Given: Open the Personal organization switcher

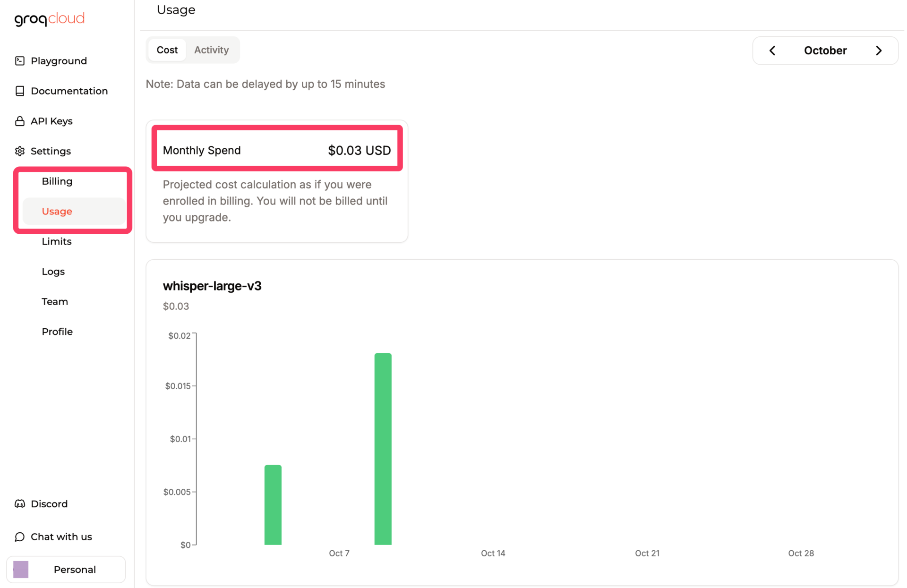Looking at the screenshot, I should (74, 570).
